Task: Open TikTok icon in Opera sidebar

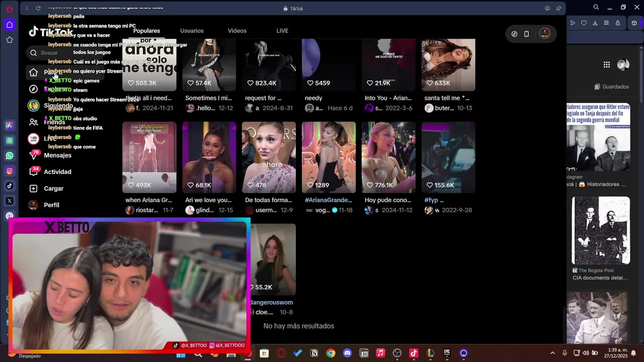Action: (10, 186)
